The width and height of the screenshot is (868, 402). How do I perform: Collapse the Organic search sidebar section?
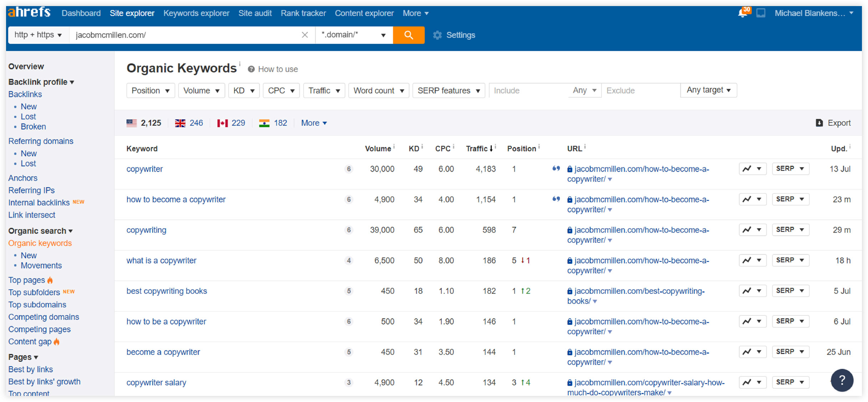click(40, 231)
